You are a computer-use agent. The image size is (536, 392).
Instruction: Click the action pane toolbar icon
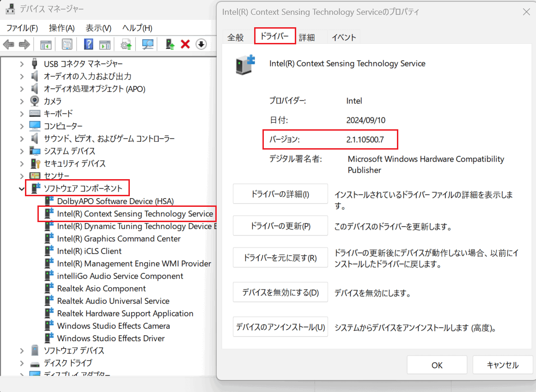pyautogui.click(x=104, y=44)
